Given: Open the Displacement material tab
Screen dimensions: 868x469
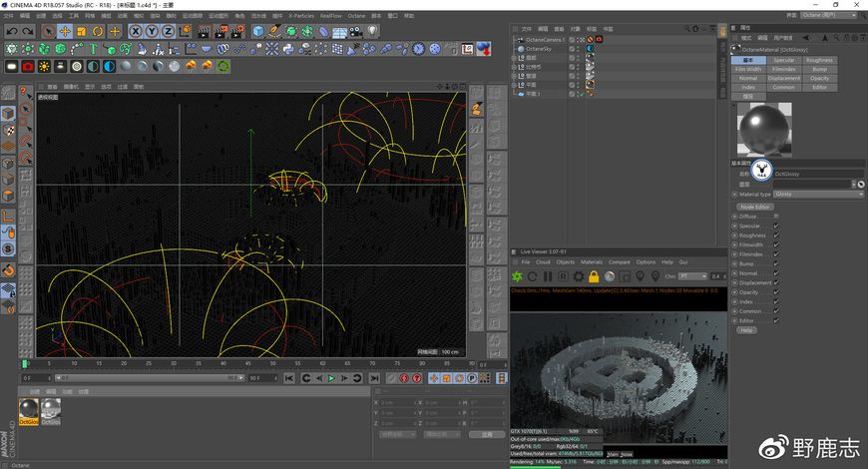Looking at the screenshot, I should click(784, 78).
